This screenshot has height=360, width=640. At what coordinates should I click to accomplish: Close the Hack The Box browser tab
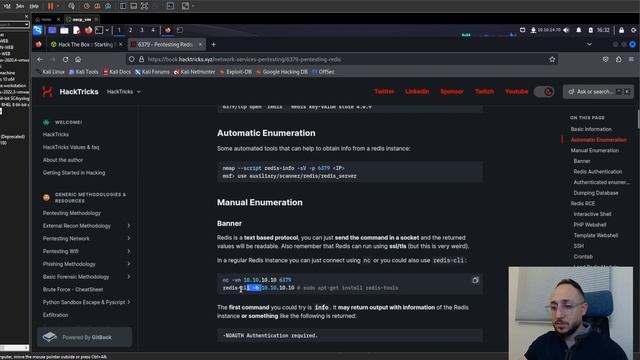coord(120,44)
